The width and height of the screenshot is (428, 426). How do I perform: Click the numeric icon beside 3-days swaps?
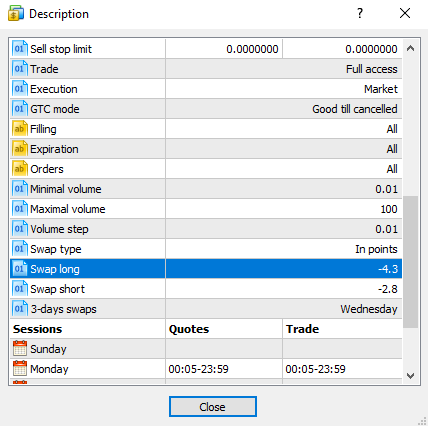click(20, 309)
